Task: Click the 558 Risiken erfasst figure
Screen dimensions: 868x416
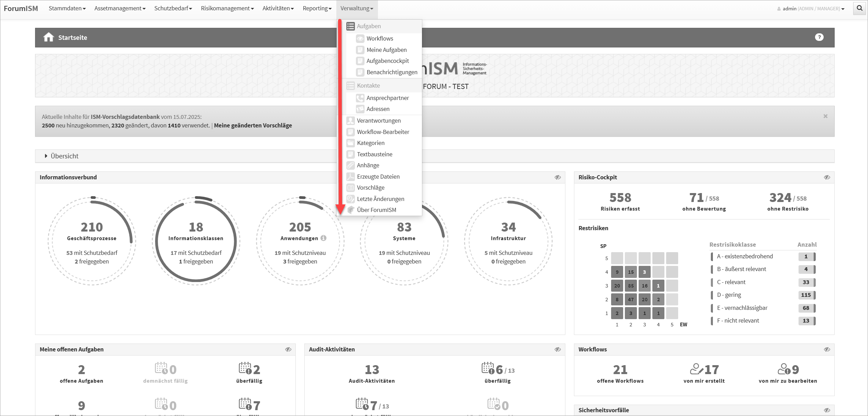Action: pyautogui.click(x=620, y=198)
